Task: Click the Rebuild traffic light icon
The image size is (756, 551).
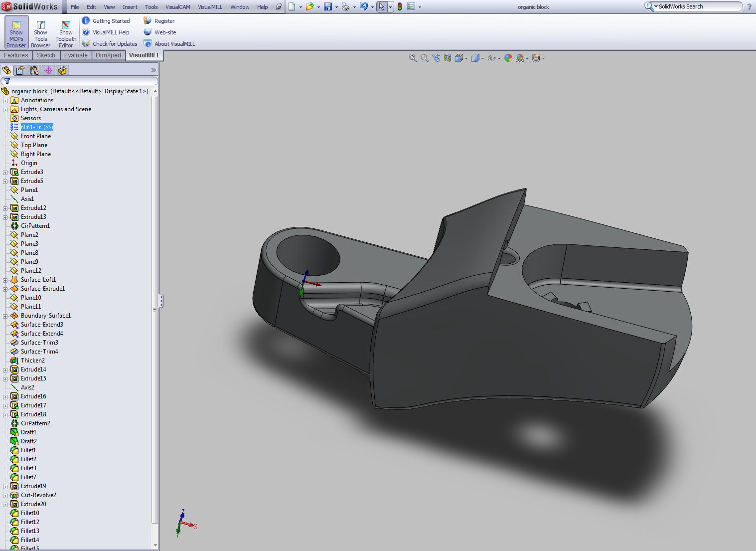Action: pyautogui.click(x=399, y=7)
